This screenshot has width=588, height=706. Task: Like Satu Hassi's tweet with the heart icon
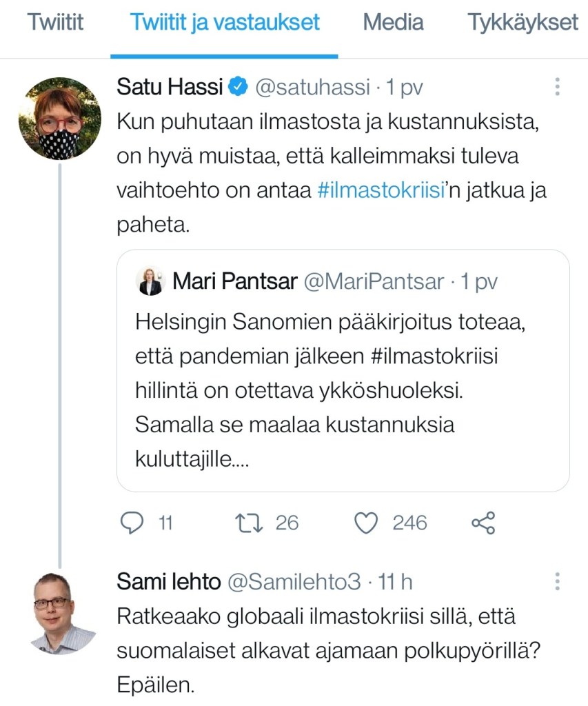click(x=366, y=523)
